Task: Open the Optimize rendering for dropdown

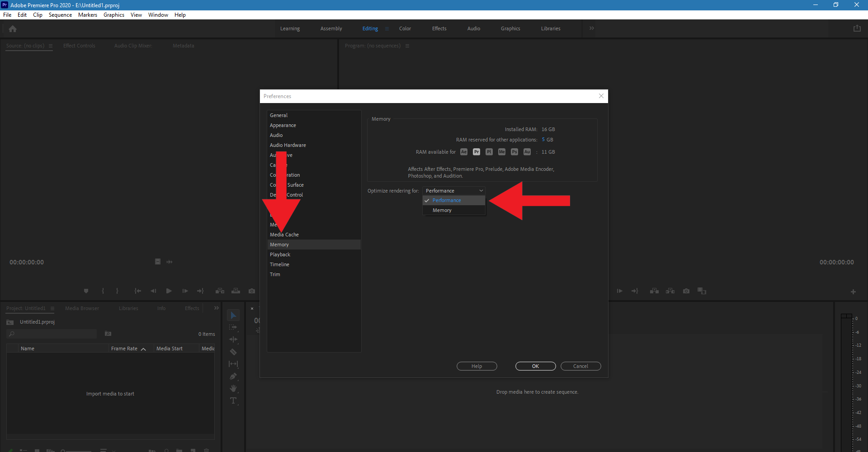Action: [453, 190]
